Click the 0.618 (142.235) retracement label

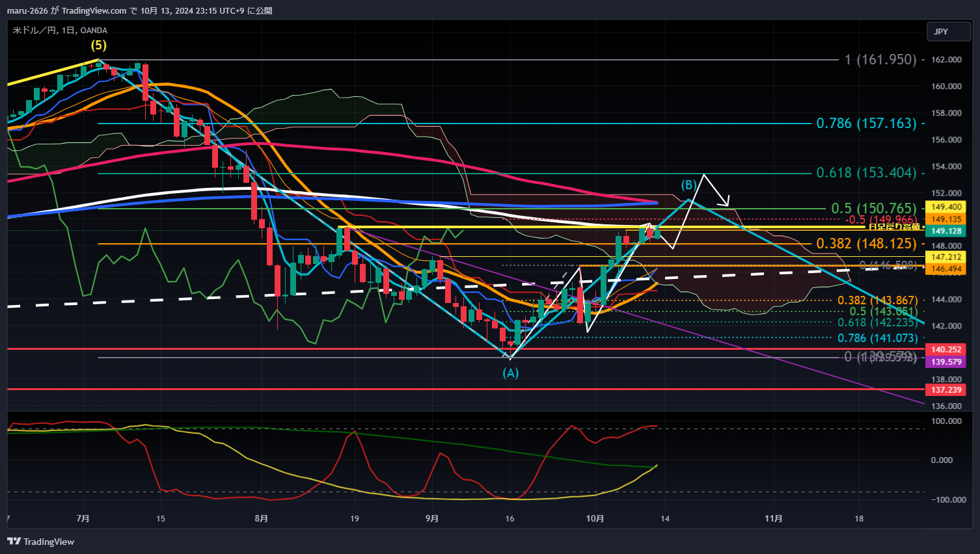[877, 323]
